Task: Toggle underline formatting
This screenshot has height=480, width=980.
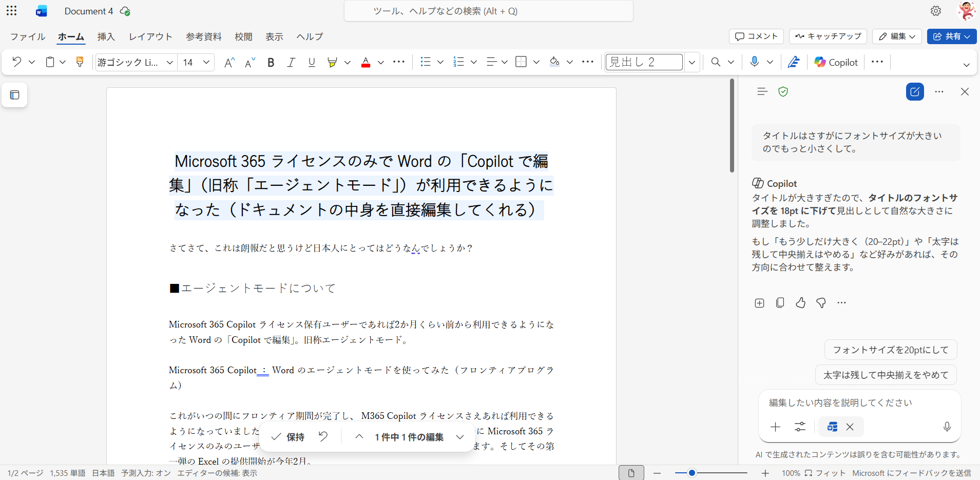Action: pos(312,62)
